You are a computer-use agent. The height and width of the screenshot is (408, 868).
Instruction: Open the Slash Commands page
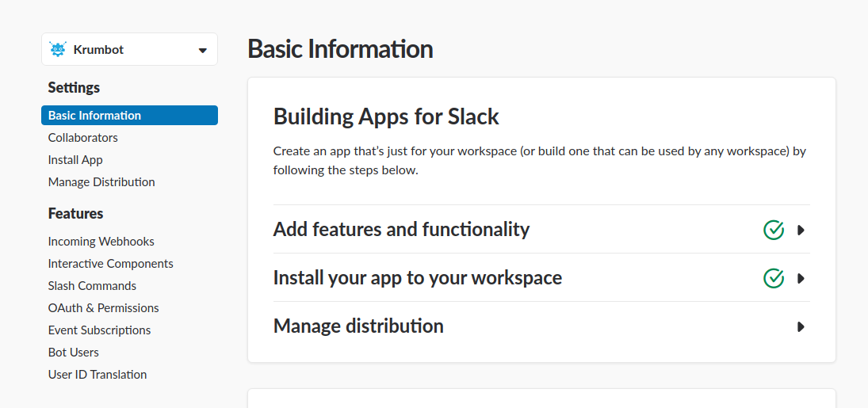[92, 286]
